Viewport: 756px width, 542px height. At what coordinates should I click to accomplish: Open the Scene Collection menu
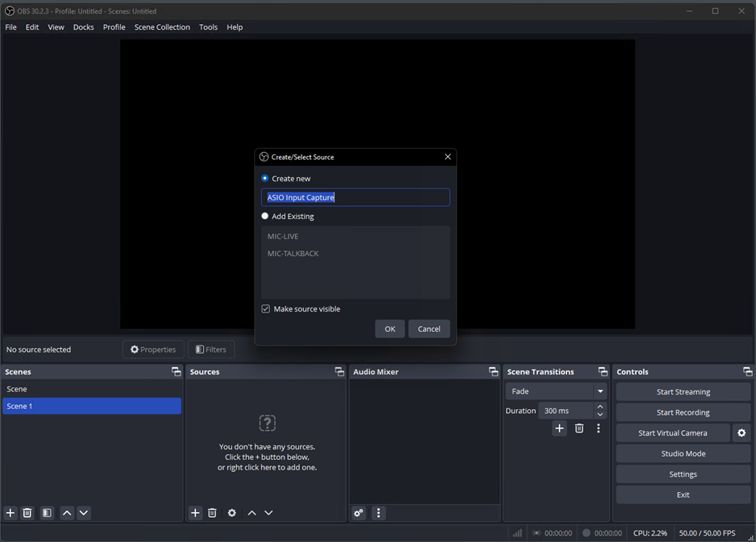click(162, 27)
